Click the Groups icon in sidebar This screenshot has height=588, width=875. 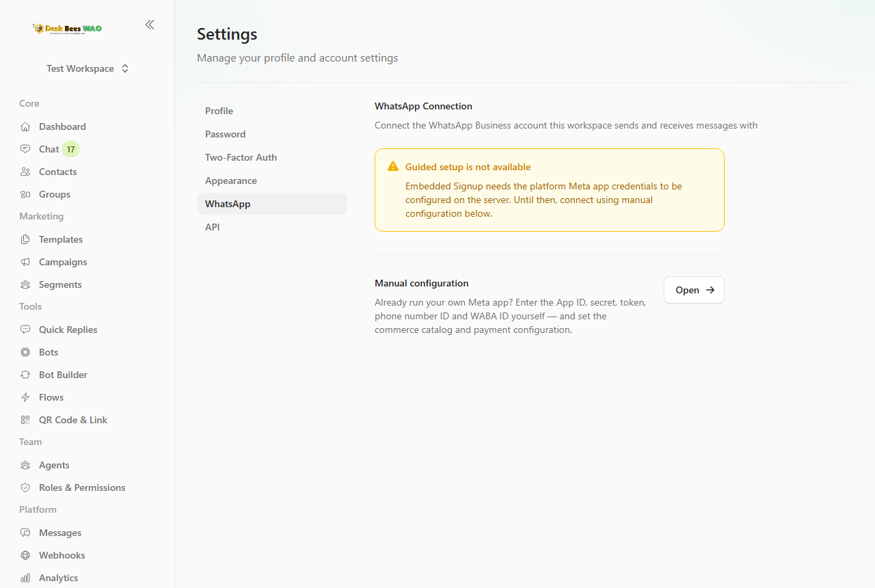(25, 194)
